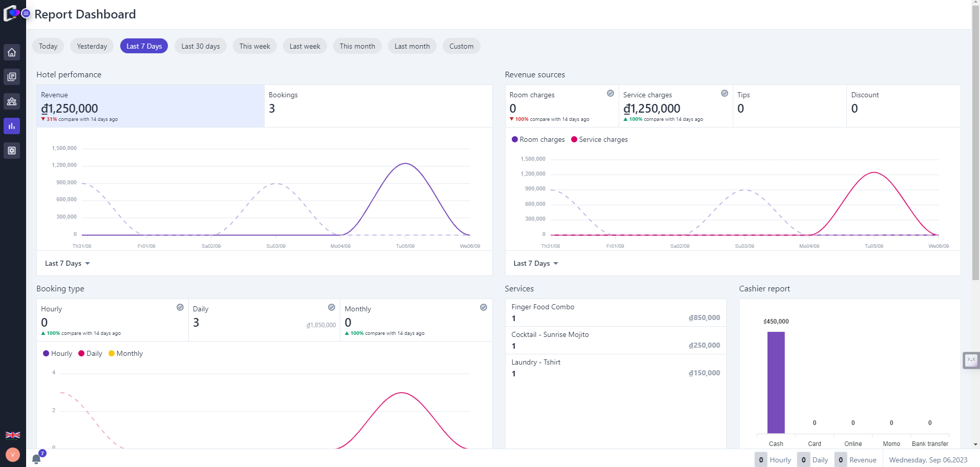Expand Last 7 Days dropdown under Revenue sources
980x467 pixels.
[x=536, y=263]
